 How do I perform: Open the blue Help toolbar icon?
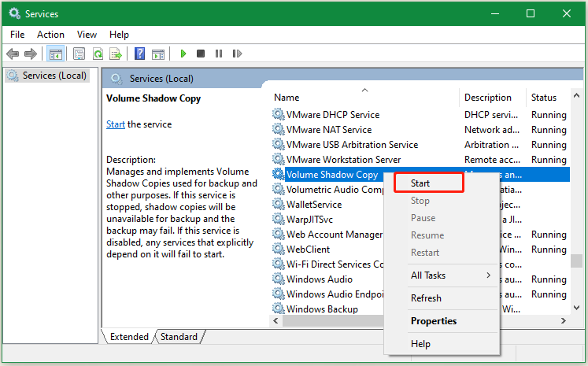click(139, 54)
